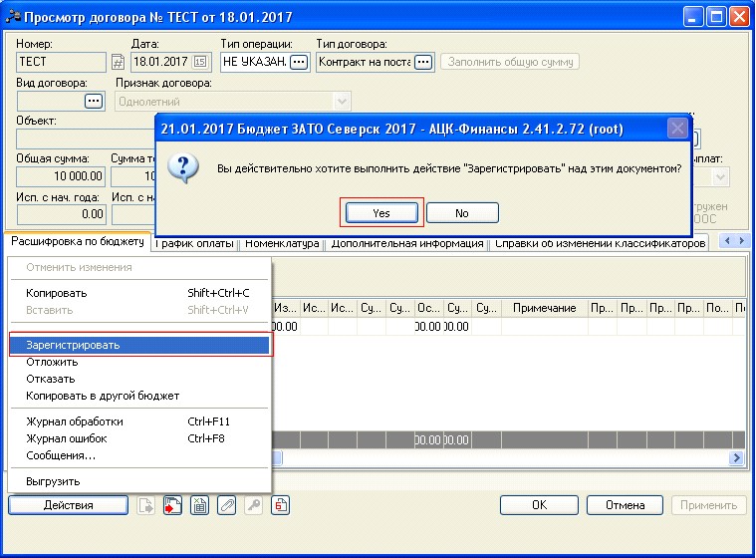Click the question mark icon in dialog
Viewport: 756px width, 558px height.
coord(182,168)
